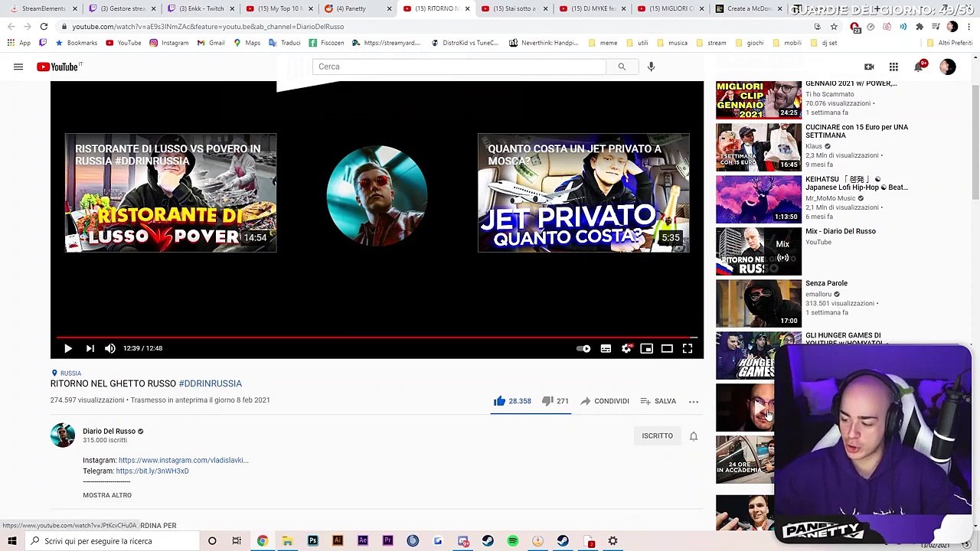980x551 pixels.
Task: Open end-screen video Ristorante di lusso vs povero
Action: (x=171, y=193)
